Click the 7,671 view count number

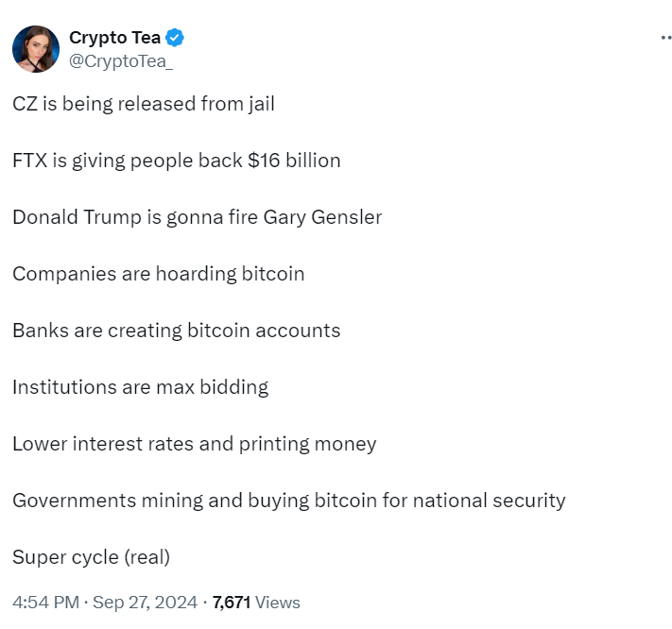pyautogui.click(x=231, y=603)
